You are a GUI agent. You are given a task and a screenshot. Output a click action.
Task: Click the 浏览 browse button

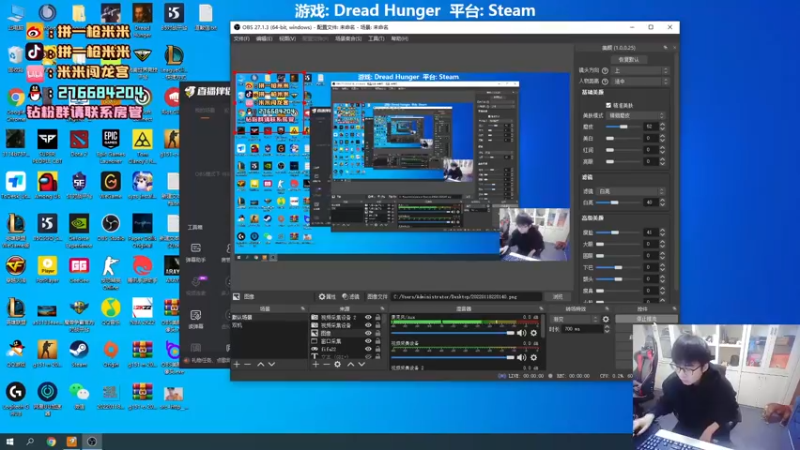558,296
